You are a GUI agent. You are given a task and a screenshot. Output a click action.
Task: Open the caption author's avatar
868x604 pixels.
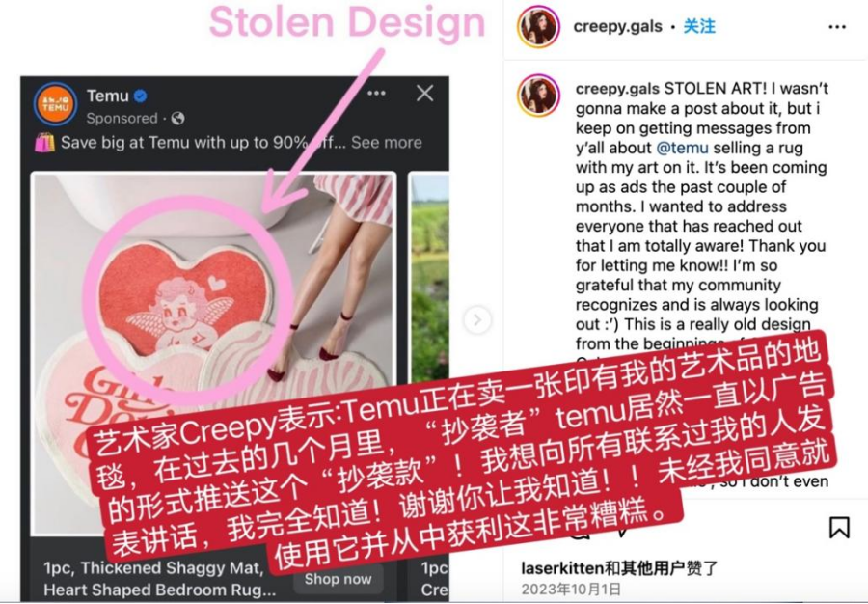coord(538,96)
